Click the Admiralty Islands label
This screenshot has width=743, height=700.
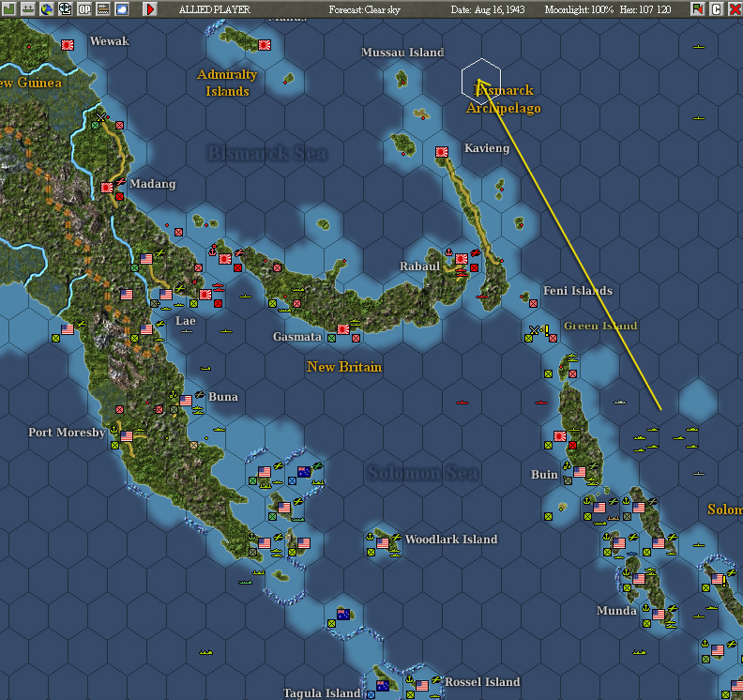point(227,83)
